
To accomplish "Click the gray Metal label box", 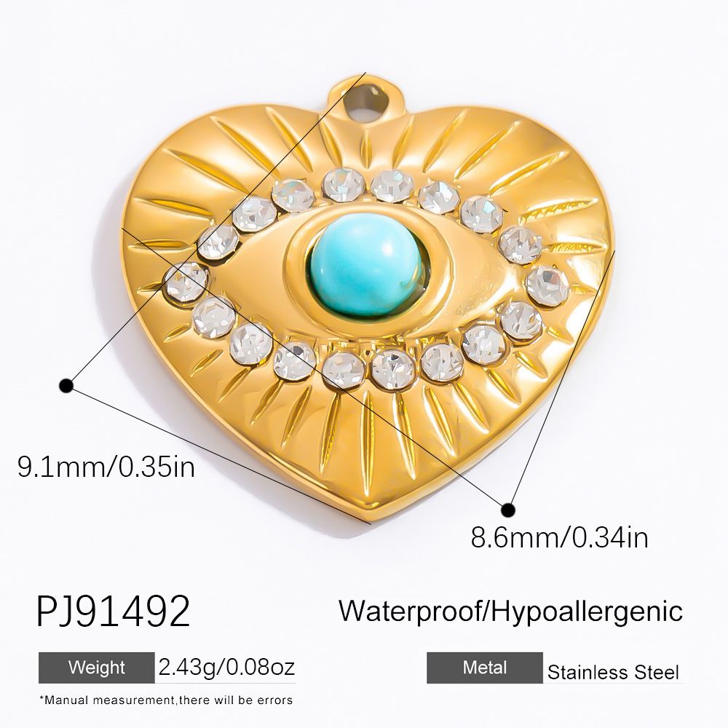I will [485, 668].
